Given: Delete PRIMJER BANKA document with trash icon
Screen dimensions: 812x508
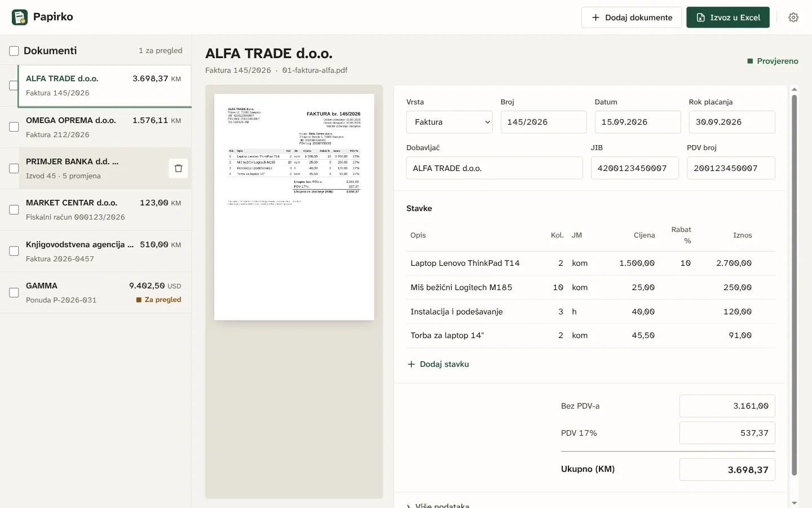Looking at the screenshot, I should 178,168.
